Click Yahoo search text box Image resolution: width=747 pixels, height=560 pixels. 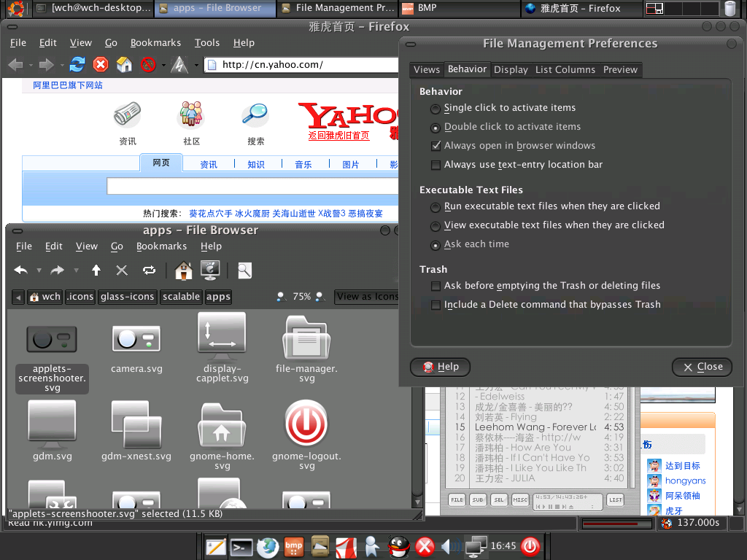(x=252, y=186)
